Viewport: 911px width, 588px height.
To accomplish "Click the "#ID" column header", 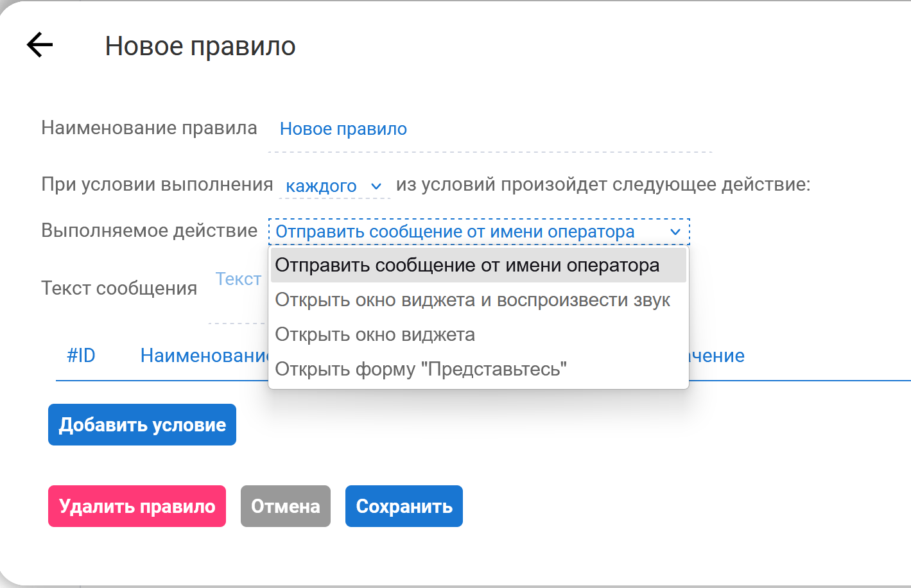I will (81, 356).
